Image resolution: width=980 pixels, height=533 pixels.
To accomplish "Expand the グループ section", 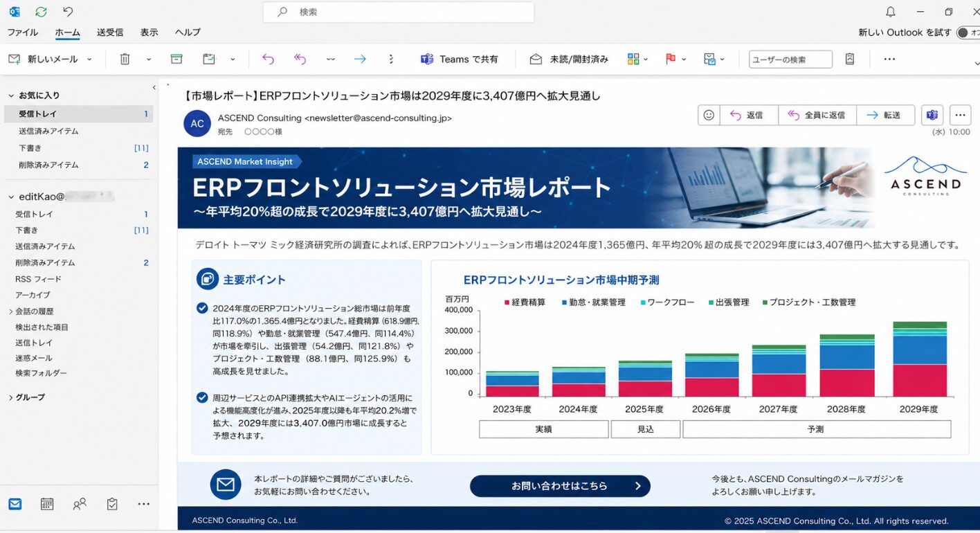I will pos(11,397).
